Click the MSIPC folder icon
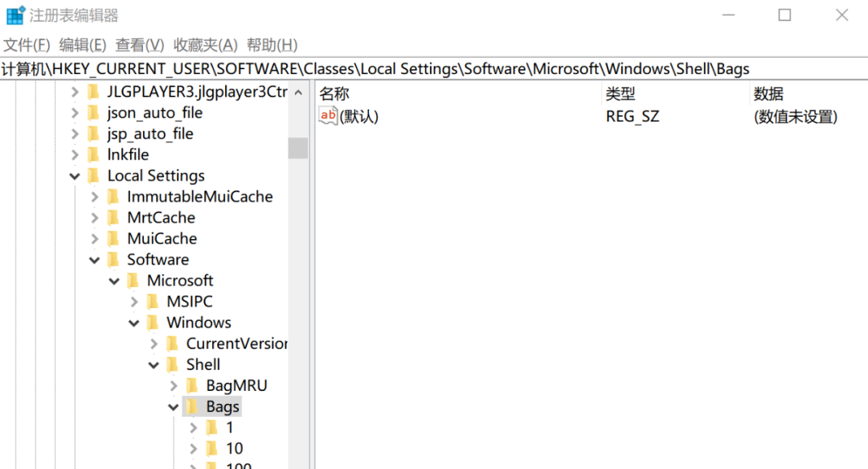Viewport: 868px width, 469px height. click(154, 302)
